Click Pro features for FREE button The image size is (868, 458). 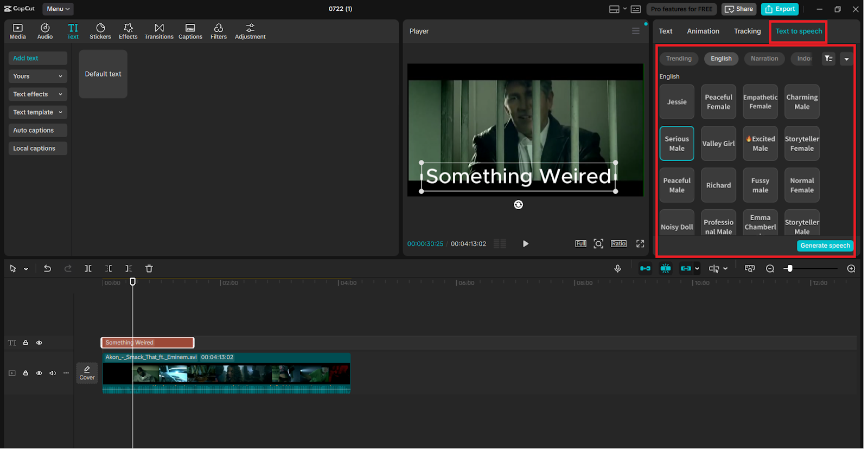coord(681,9)
